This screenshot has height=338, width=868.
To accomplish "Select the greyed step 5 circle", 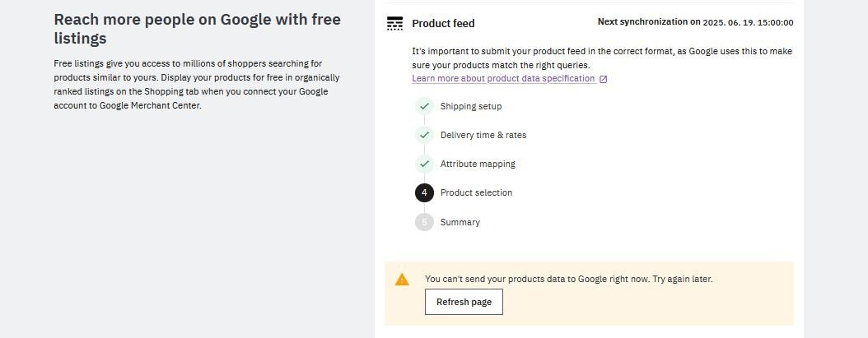I will point(424,222).
